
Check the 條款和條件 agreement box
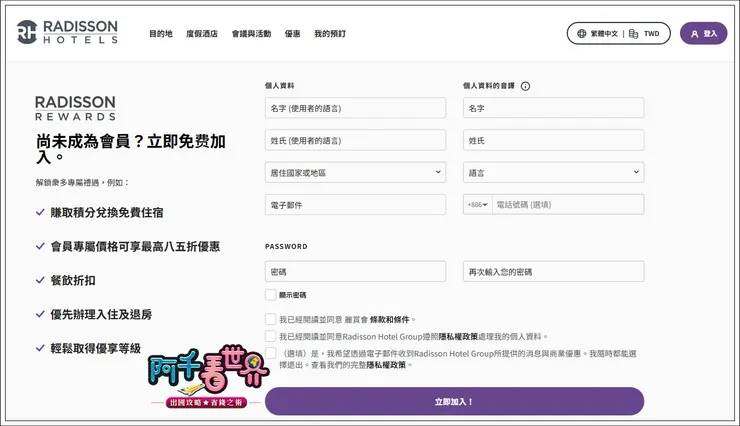270,319
